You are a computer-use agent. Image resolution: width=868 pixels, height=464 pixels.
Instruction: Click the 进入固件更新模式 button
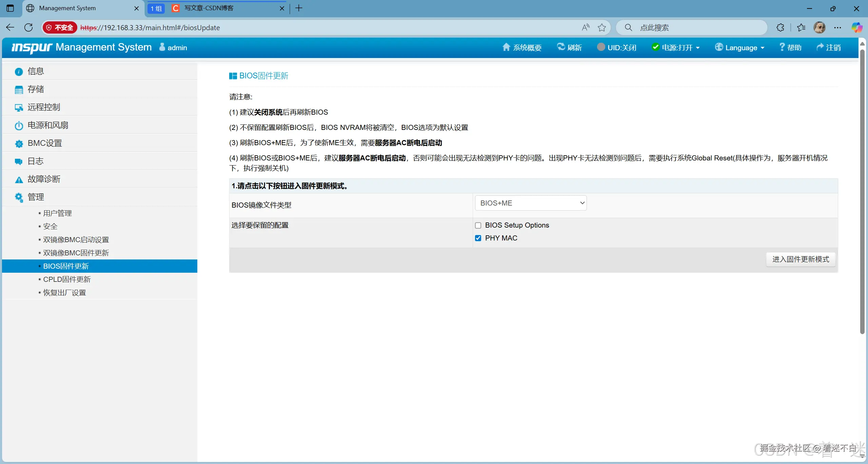[800, 259]
